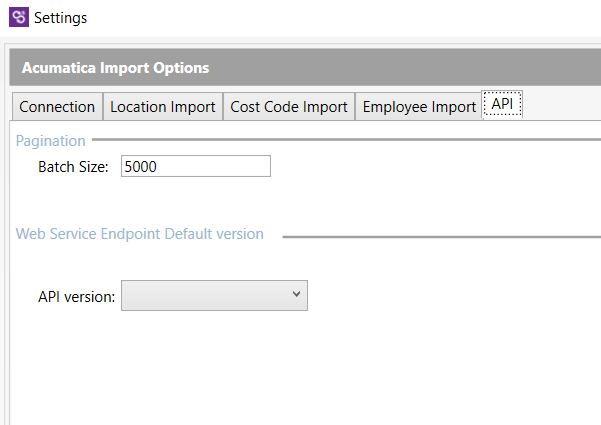Click the API version label
The image size is (601, 425).
click(x=77, y=297)
